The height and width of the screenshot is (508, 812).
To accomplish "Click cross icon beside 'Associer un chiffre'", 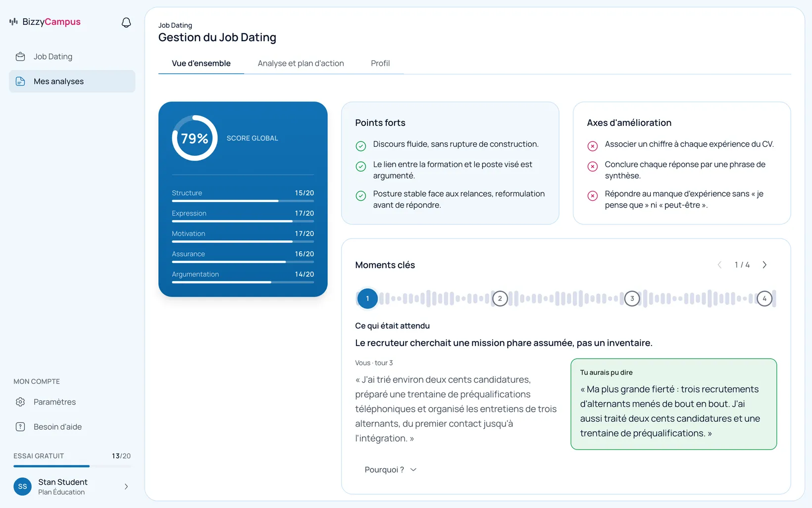I will (593, 146).
